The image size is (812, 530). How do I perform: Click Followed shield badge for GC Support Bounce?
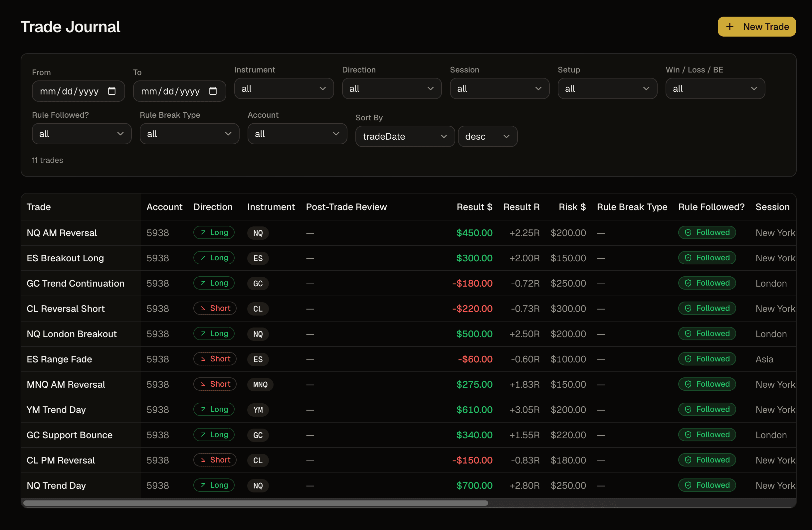coord(707,435)
